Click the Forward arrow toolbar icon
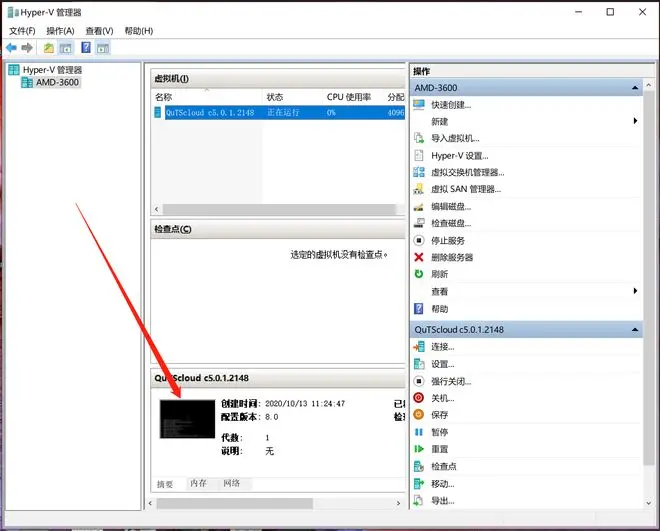Viewport: 660px width, 531px height. [x=27, y=48]
